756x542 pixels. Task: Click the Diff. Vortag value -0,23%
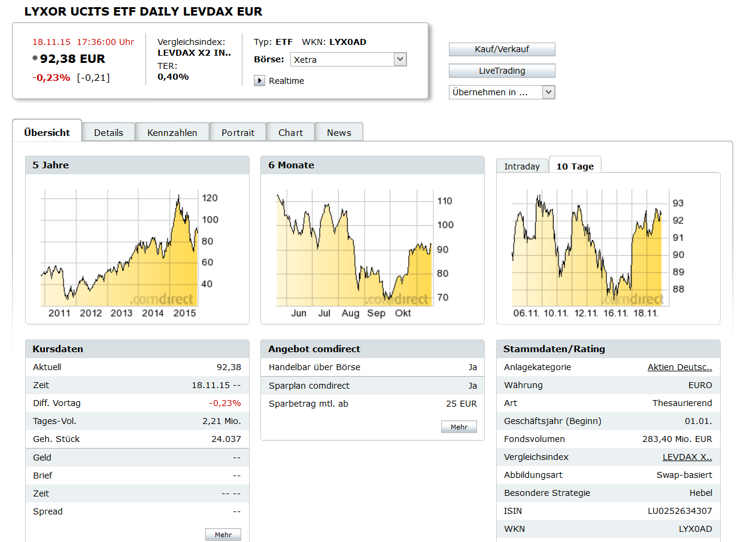click(225, 403)
